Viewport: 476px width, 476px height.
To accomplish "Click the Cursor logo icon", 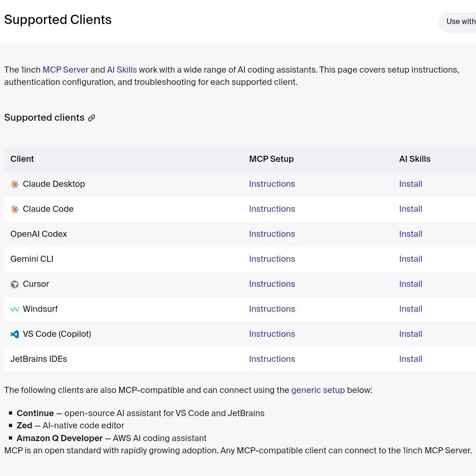I will point(15,284).
